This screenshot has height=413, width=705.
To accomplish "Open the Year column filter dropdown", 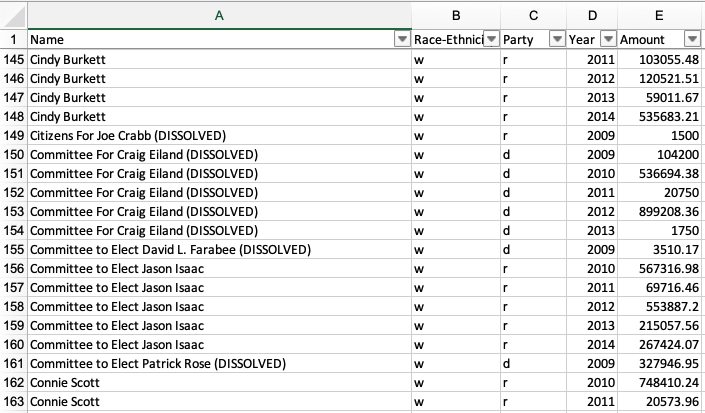I will point(608,39).
